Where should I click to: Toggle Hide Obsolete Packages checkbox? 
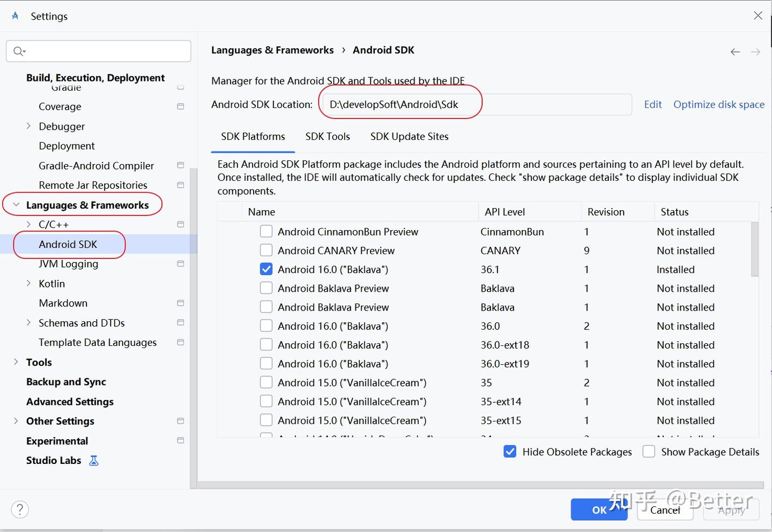[x=510, y=452]
